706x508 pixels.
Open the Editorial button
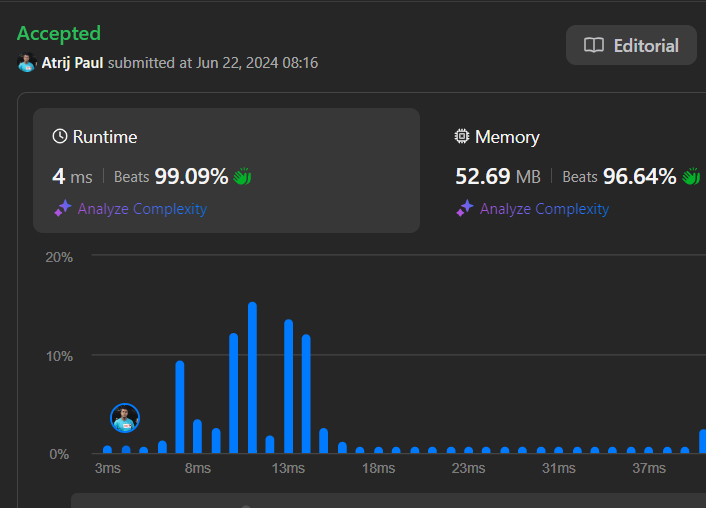[631, 45]
